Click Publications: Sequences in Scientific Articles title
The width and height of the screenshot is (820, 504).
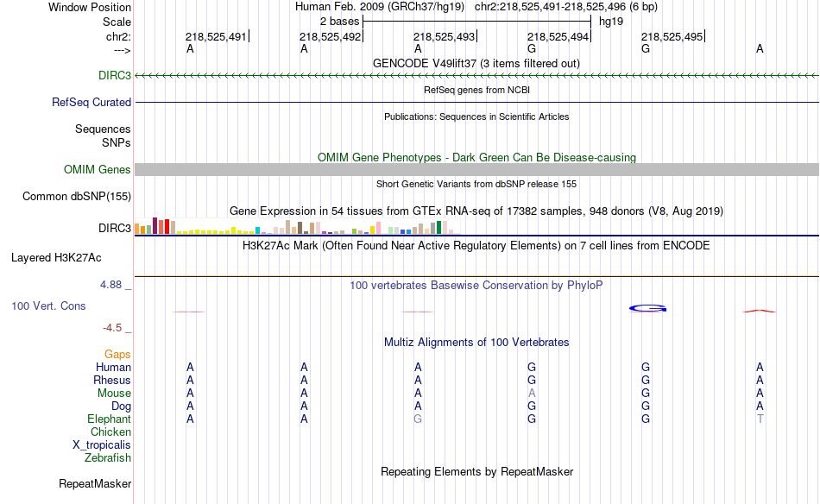(x=476, y=117)
